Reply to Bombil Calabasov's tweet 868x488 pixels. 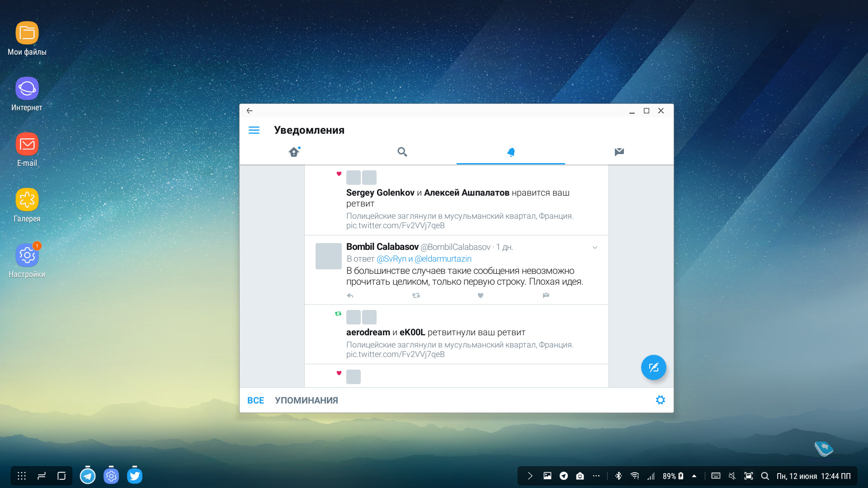tap(350, 296)
